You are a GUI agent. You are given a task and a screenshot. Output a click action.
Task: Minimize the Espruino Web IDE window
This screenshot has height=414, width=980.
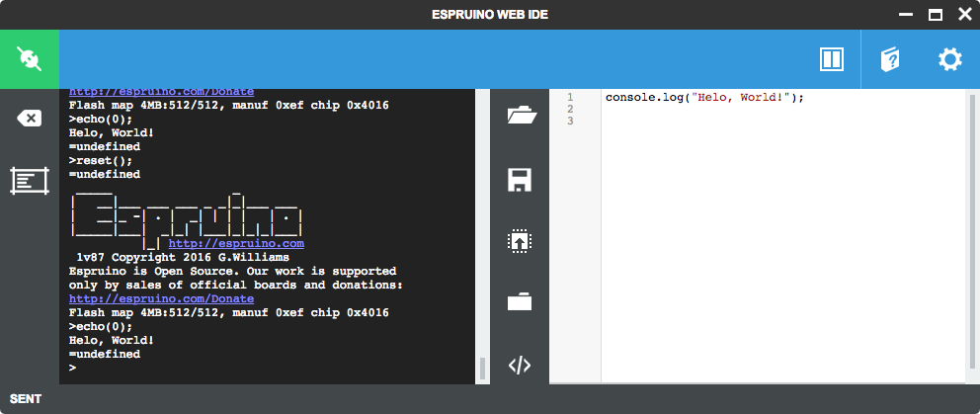[906, 15]
